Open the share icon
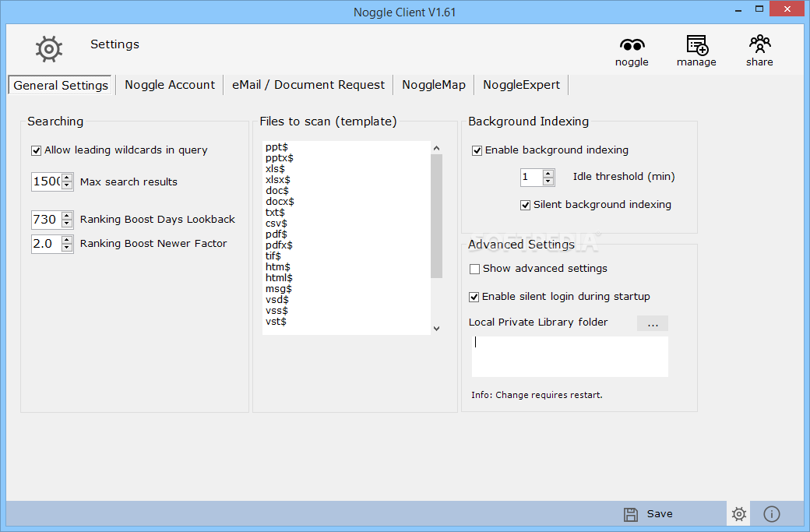 tap(759, 44)
